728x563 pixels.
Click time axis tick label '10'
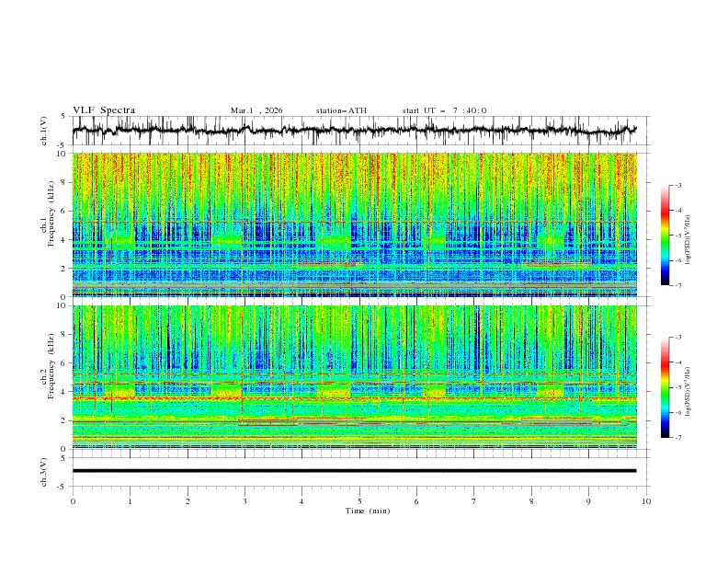coord(646,501)
